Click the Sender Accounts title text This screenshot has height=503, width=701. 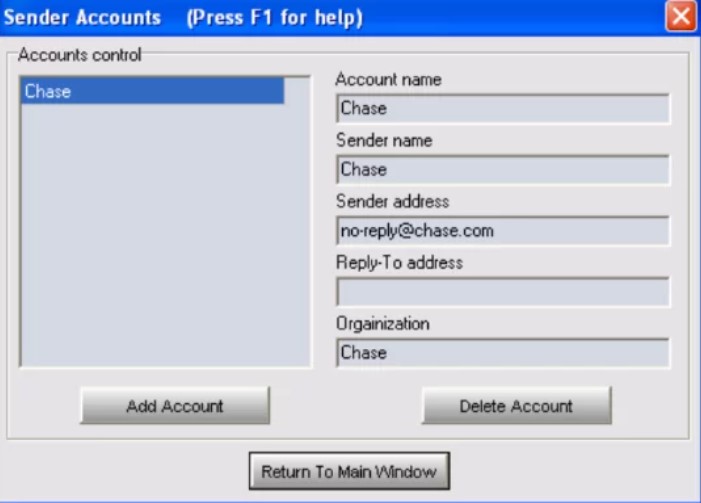[x=82, y=18]
